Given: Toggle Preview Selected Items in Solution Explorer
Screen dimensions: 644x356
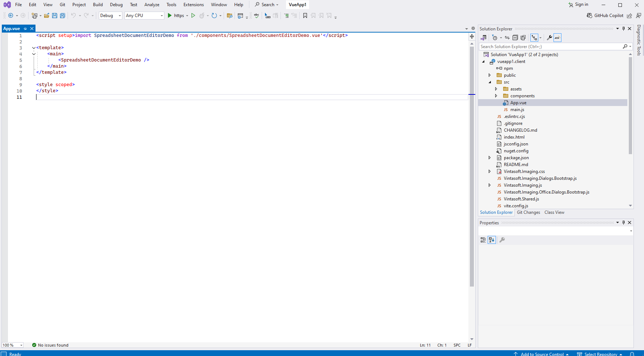Looking at the screenshot, I should pos(557,38).
